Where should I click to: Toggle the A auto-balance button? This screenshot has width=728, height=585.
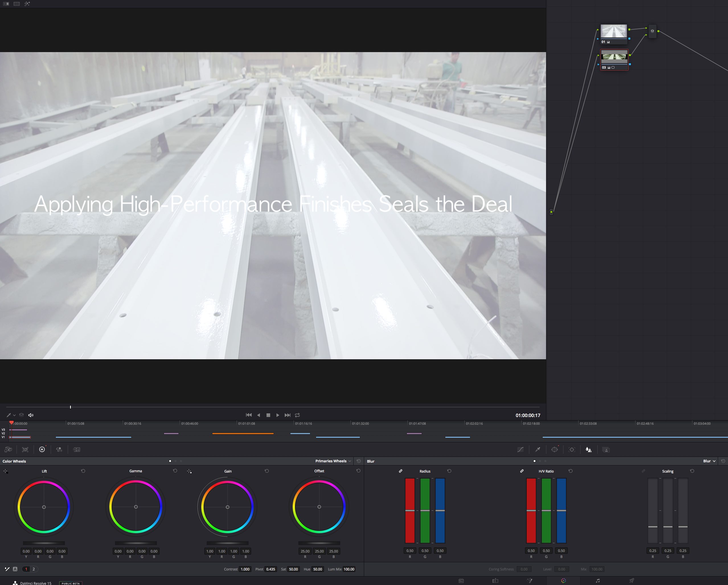15,569
